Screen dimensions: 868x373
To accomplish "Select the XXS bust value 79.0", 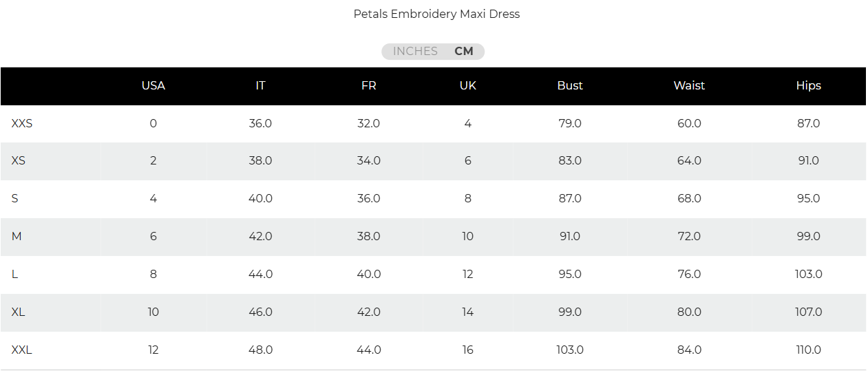I will tap(570, 124).
